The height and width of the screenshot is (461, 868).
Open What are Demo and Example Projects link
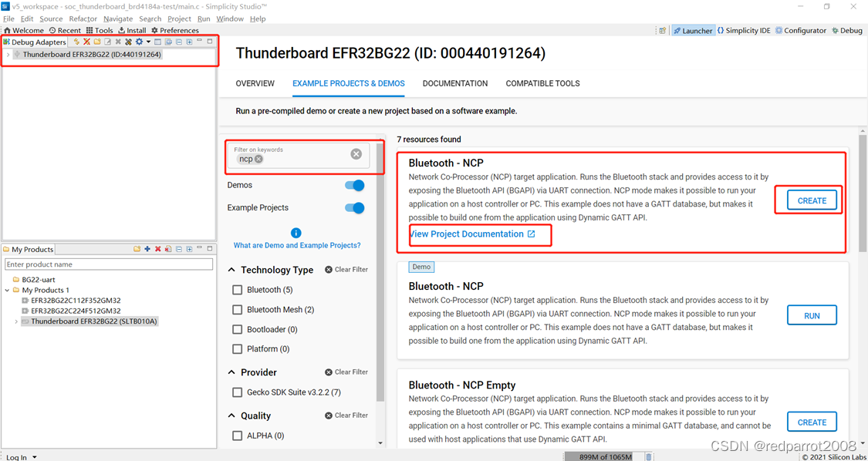pos(297,245)
